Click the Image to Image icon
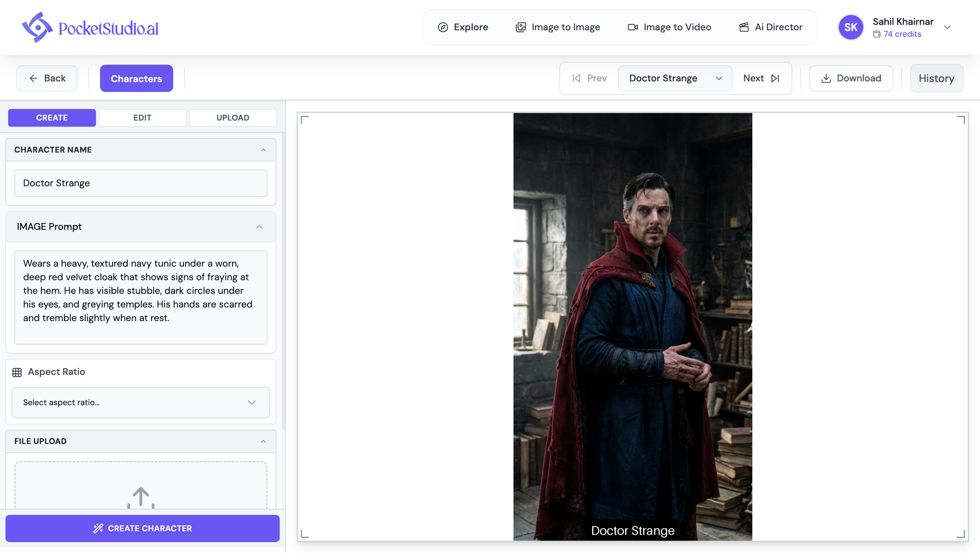The height and width of the screenshot is (553, 980). [x=520, y=27]
